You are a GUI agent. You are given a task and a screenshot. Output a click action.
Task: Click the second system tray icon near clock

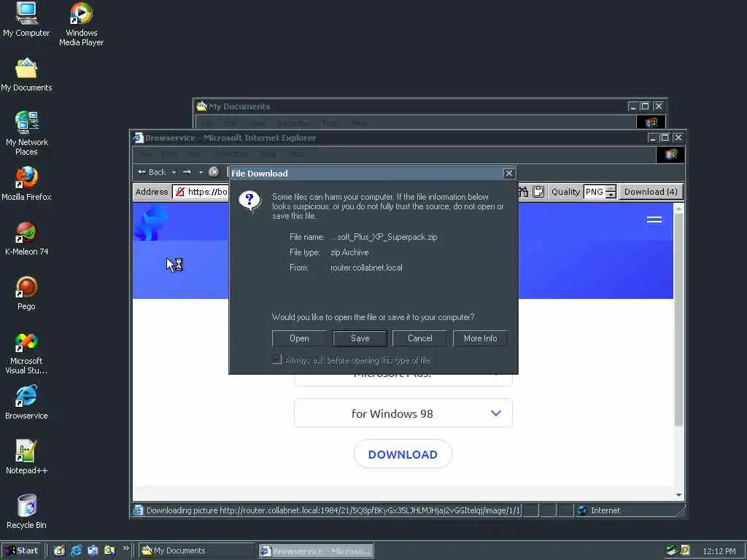click(x=685, y=550)
